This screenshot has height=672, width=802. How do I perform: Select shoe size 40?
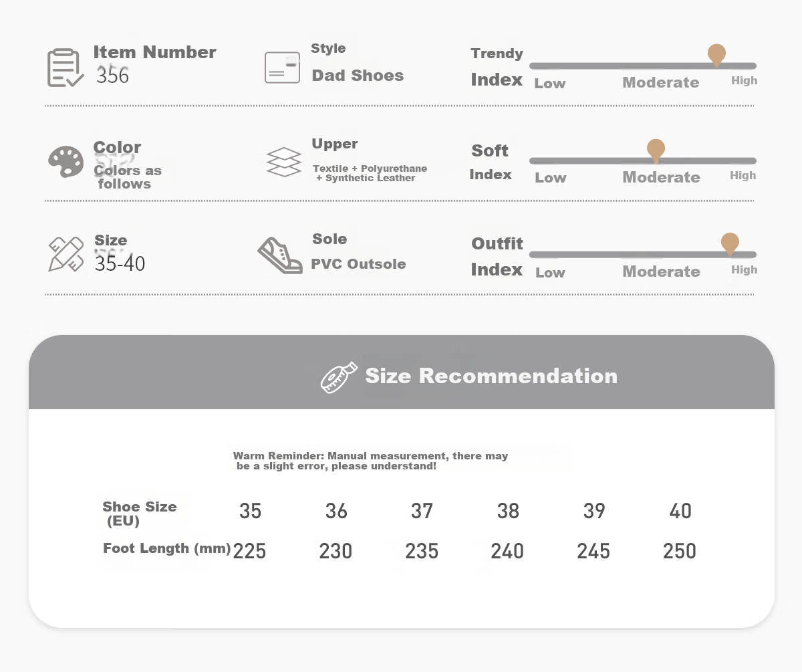pos(680,512)
